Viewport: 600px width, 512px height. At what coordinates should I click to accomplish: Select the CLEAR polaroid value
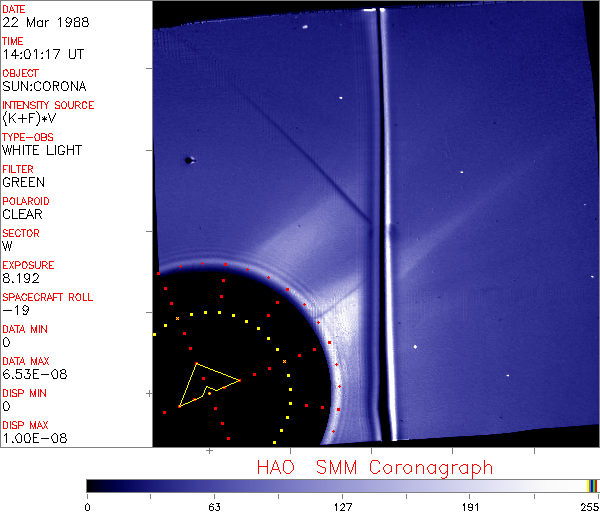point(23,214)
